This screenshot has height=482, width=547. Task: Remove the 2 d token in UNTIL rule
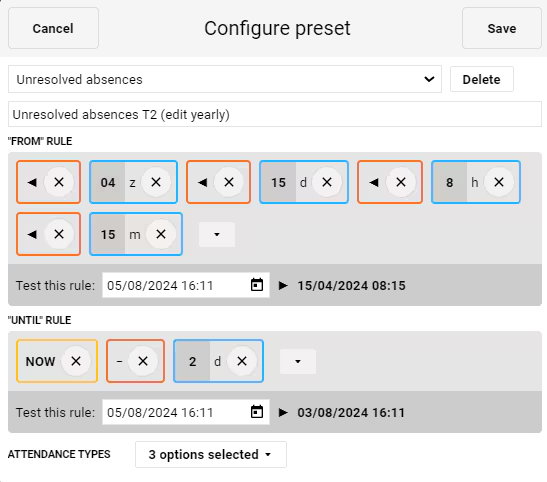[x=242, y=361]
